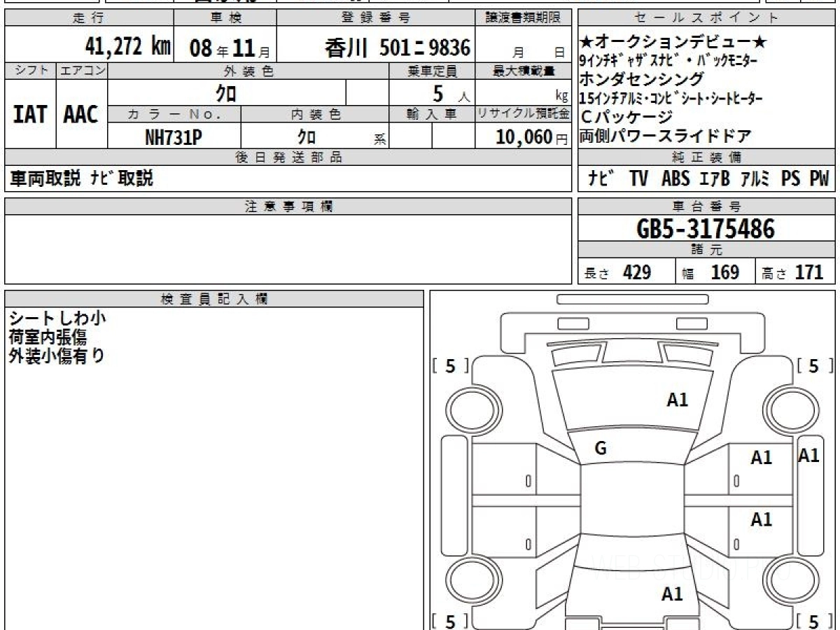Click the A1 mark on the hood

pyautogui.click(x=677, y=400)
